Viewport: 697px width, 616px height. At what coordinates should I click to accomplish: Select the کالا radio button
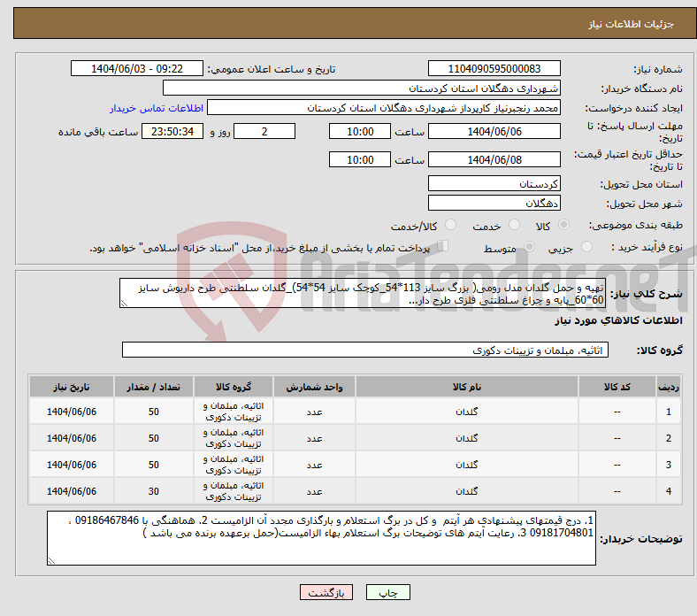click(x=564, y=226)
